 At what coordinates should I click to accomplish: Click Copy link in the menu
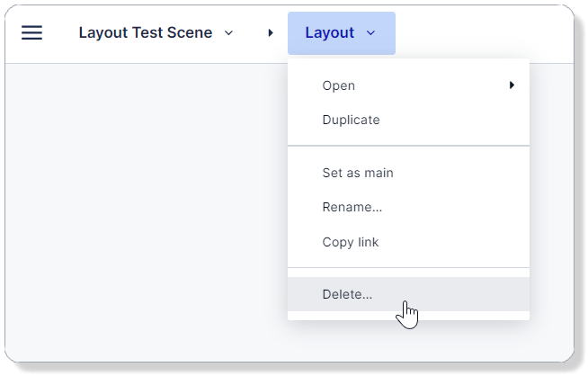[x=350, y=242]
